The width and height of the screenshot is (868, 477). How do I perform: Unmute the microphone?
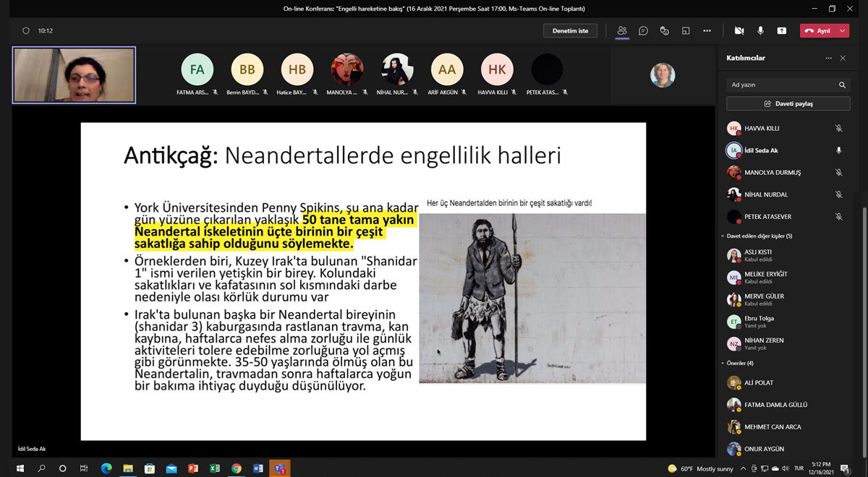(x=760, y=30)
